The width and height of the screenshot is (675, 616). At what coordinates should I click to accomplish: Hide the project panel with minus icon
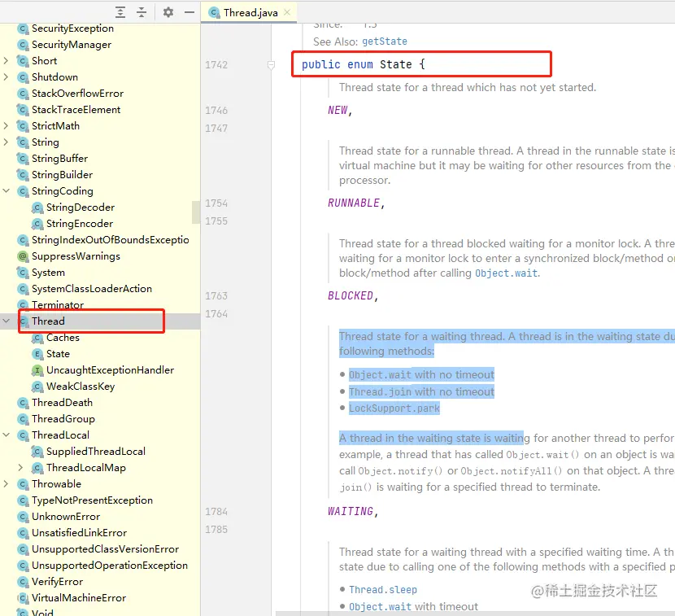[x=189, y=12]
